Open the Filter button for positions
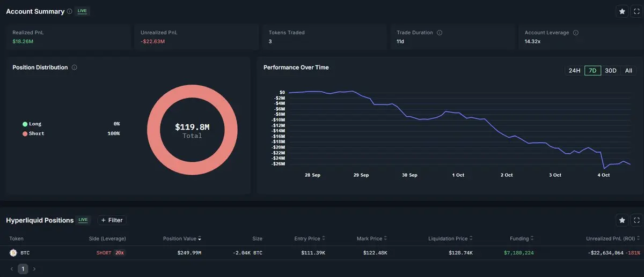This screenshot has height=277, width=644. pos(112,220)
